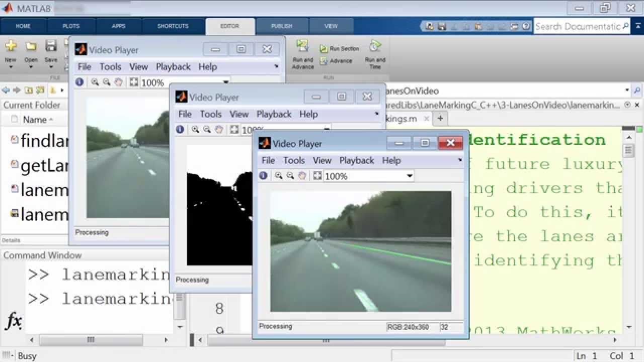Click zoom in icon in back Video Player
This screenshot has height=362, width=644.
(95, 82)
